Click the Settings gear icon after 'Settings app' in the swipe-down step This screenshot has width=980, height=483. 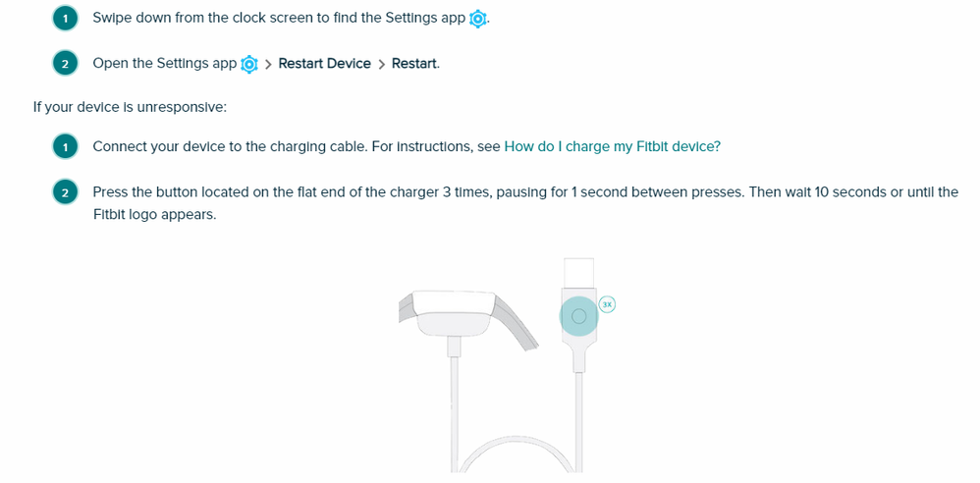[x=477, y=19]
